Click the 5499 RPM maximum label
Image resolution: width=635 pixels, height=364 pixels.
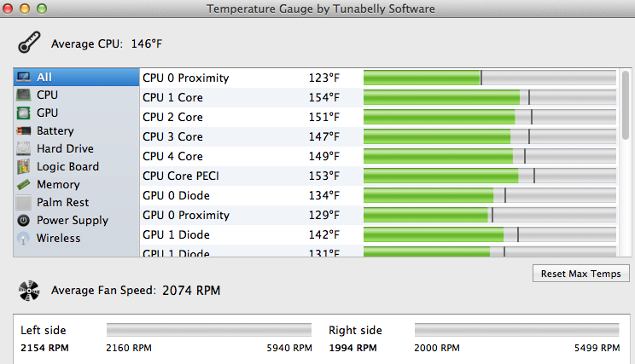point(597,348)
